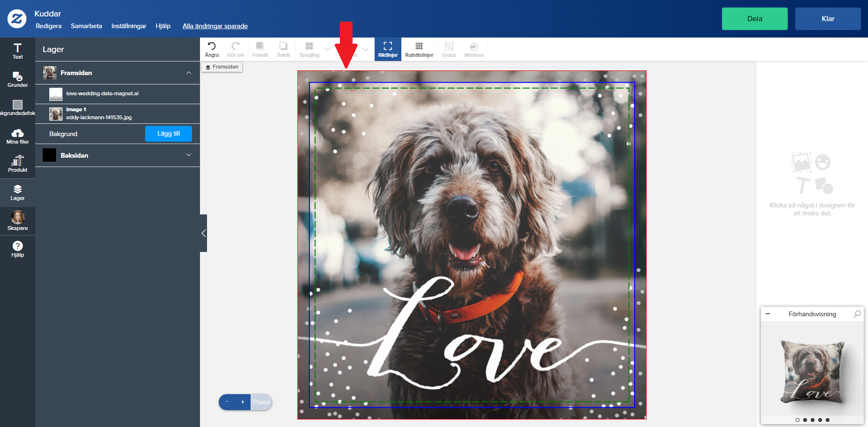Open Mina filer uploads
Image resolution: width=868 pixels, height=427 pixels.
tap(17, 136)
